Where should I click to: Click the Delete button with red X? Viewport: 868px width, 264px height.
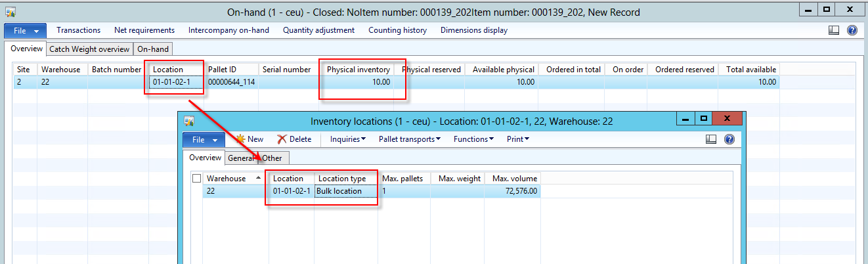pyautogui.click(x=294, y=139)
